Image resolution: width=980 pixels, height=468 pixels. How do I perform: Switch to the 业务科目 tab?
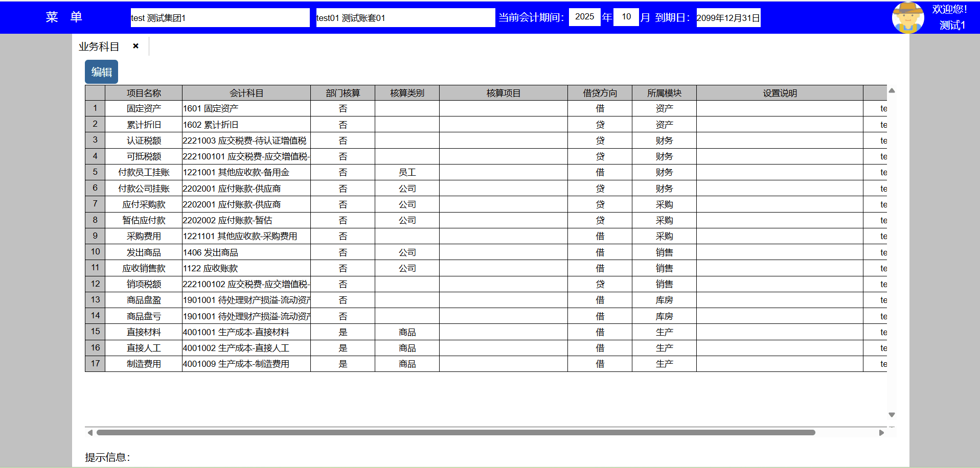click(99, 46)
